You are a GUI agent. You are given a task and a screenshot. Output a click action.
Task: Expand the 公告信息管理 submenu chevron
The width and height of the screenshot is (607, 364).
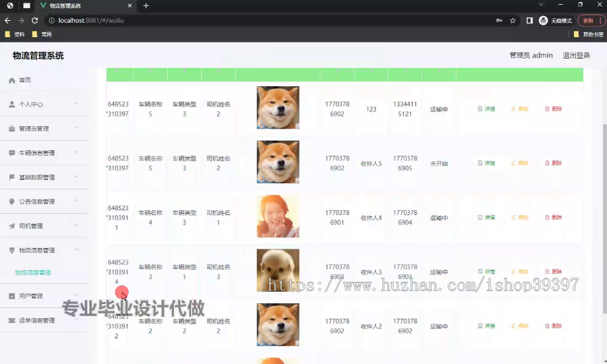76,201
